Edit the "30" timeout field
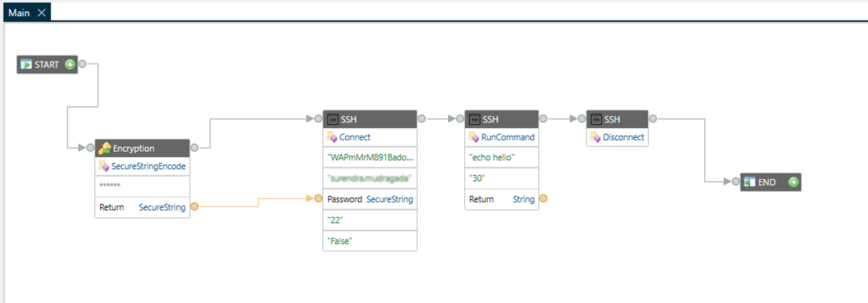 tap(502, 178)
